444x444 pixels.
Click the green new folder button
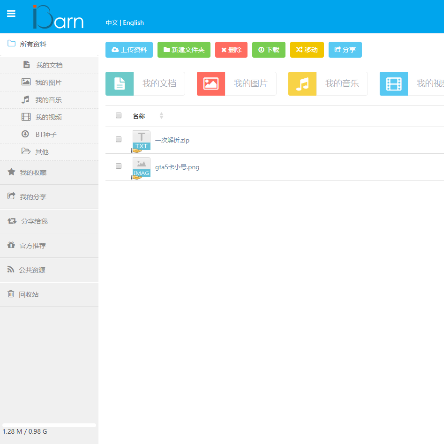(184, 50)
